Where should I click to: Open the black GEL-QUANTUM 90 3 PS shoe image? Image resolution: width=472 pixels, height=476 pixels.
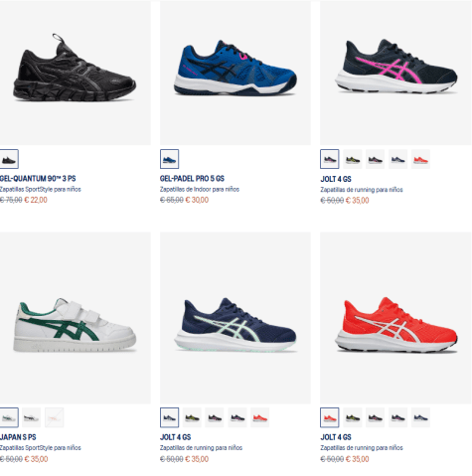[75, 73]
